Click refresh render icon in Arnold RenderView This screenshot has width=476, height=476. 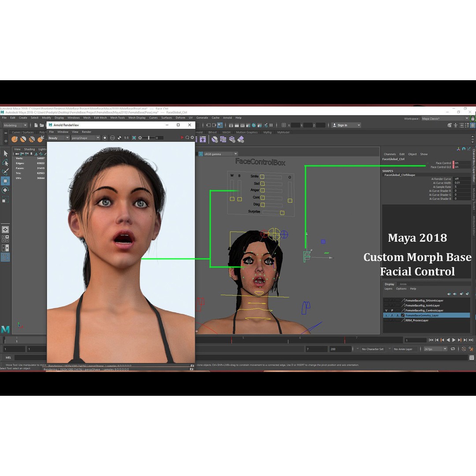(x=187, y=138)
